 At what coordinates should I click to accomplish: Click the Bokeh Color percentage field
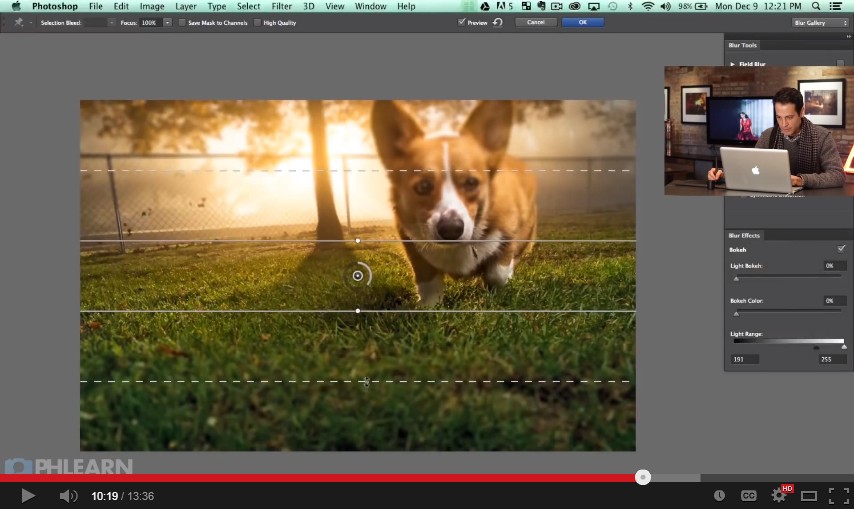click(x=834, y=301)
